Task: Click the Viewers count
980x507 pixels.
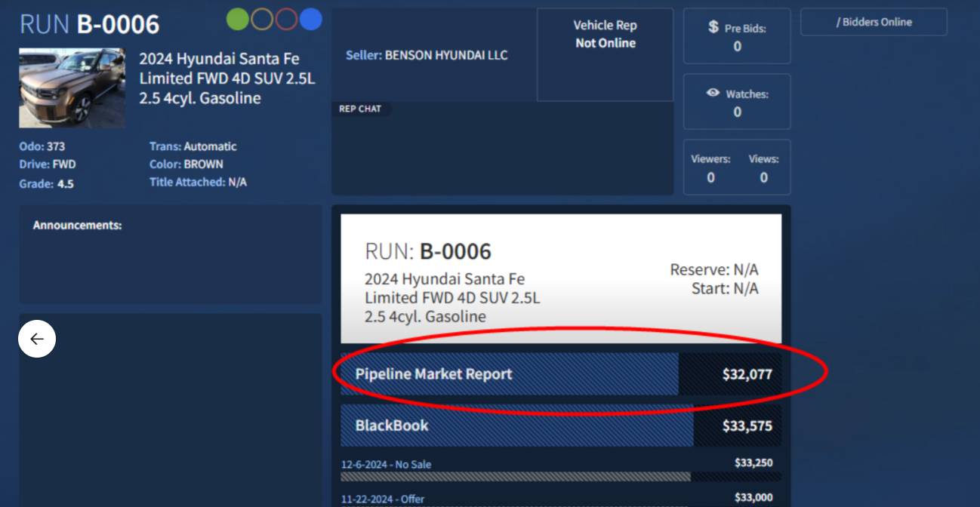Action: (x=710, y=177)
